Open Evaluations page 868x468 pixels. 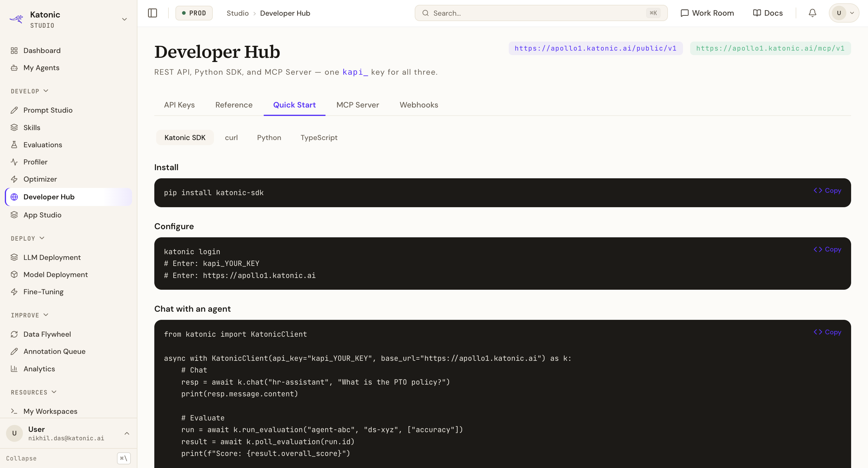click(69, 145)
